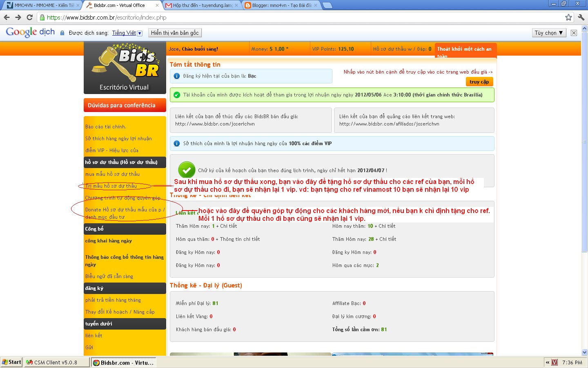Click Tổng số lần cảm ơn: 81
Image resolution: width=588 pixels, height=368 pixels.
[360, 330]
